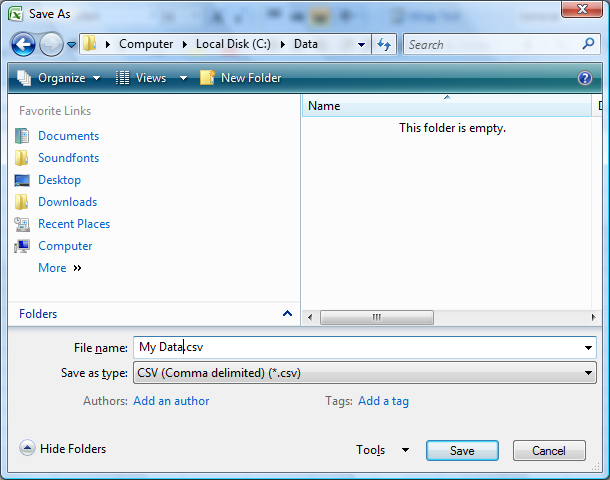The width and height of the screenshot is (610, 480).
Task: Click the scroll left arrow
Action: [310, 317]
